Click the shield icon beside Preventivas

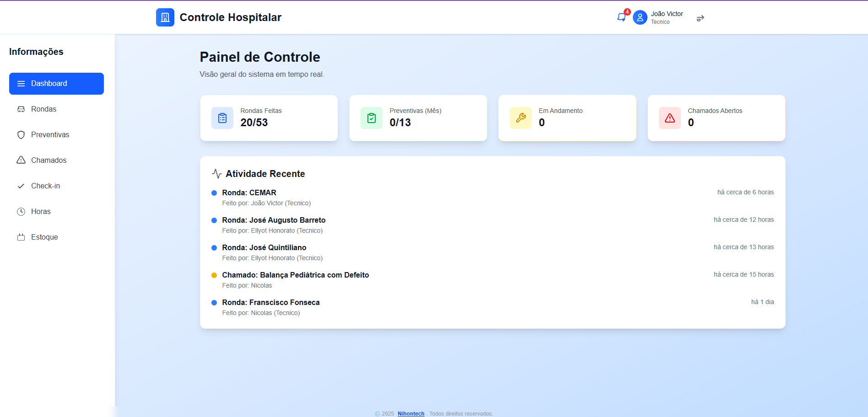coord(21,134)
